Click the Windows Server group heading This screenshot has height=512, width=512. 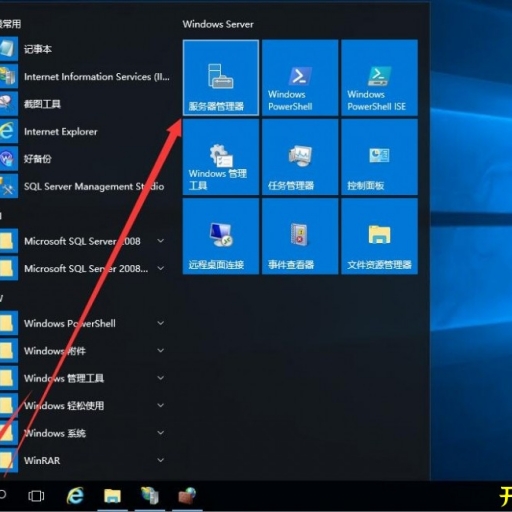[x=218, y=24]
